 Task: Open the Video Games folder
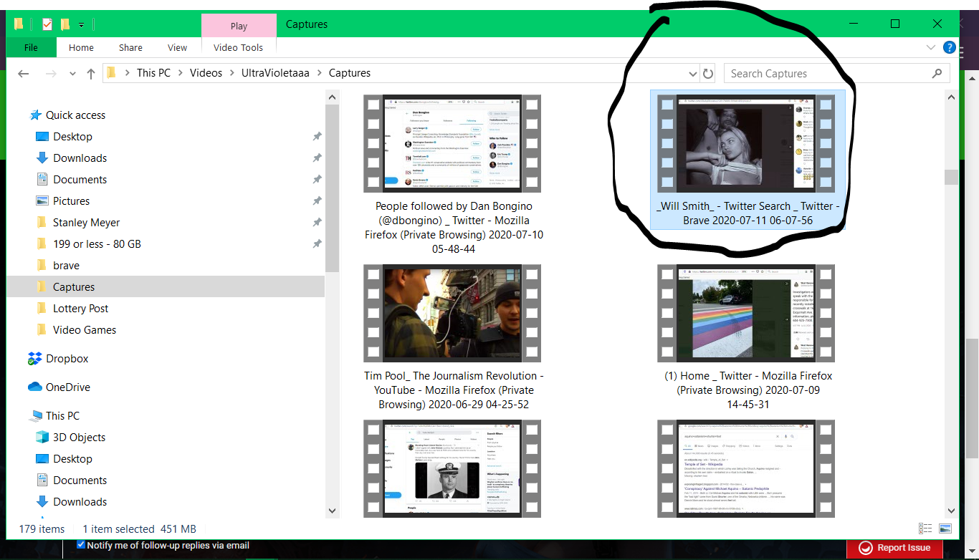tap(84, 330)
